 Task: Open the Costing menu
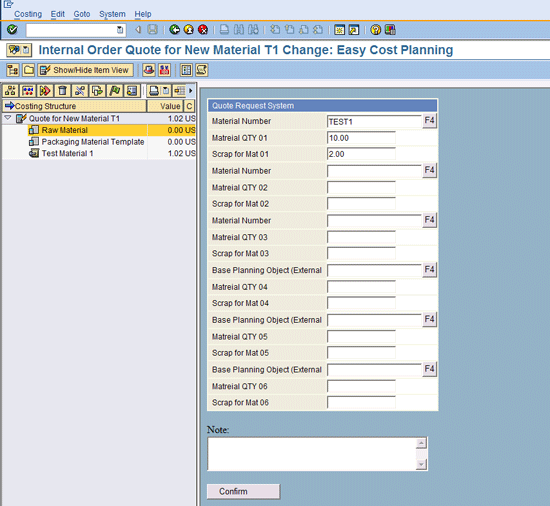coord(28,14)
